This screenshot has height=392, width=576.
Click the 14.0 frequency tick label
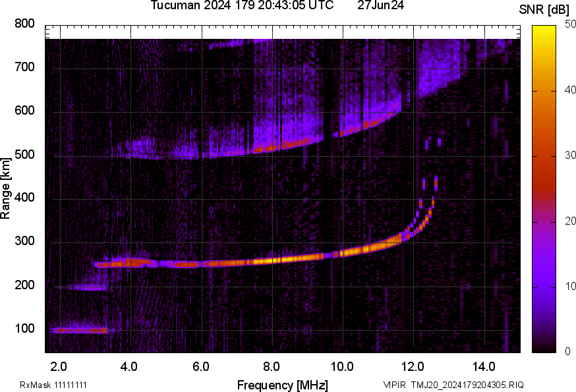click(484, 366)
